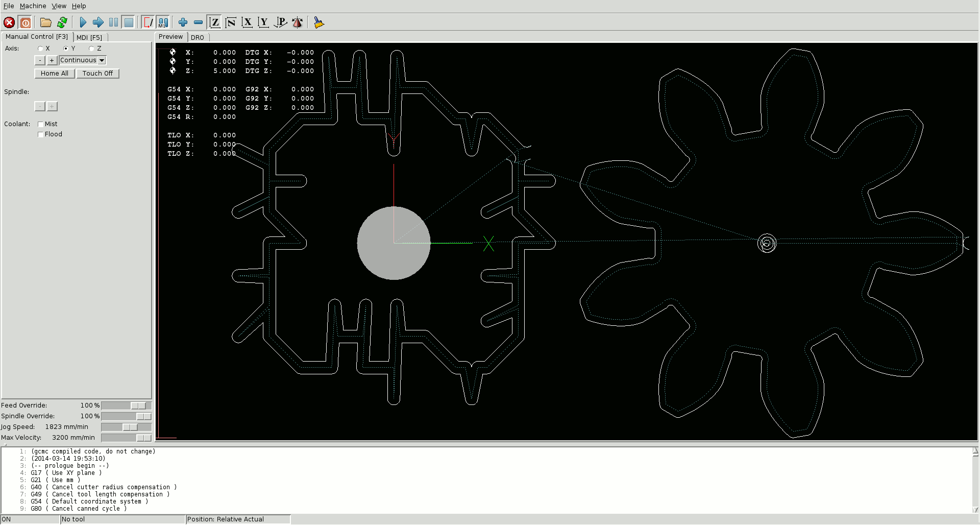The image size is (980, 525).
Task: Click G-code scrollbar up arrow
Action: click(x=975, y=451)
